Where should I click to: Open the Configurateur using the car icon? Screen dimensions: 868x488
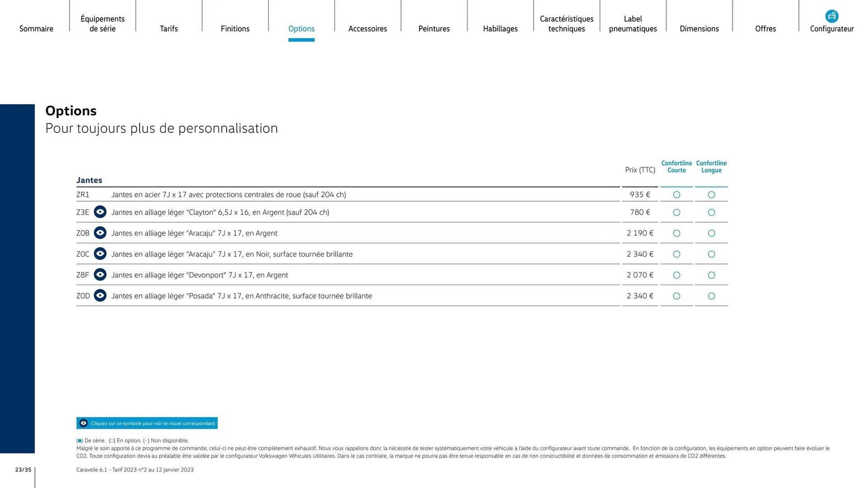832,15
